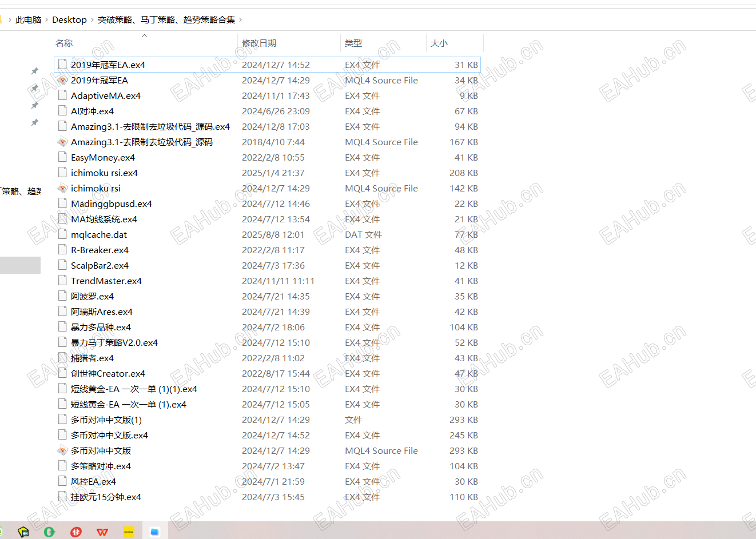
Task: Launch the yellow folder-style finance app icon
Action: (23, 532)
